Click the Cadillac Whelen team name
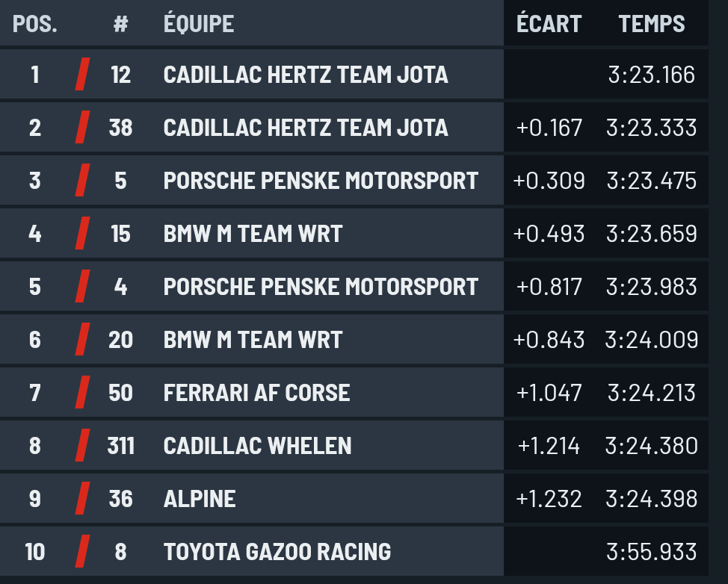Viewport: 728px width, 584px height. 257,446
